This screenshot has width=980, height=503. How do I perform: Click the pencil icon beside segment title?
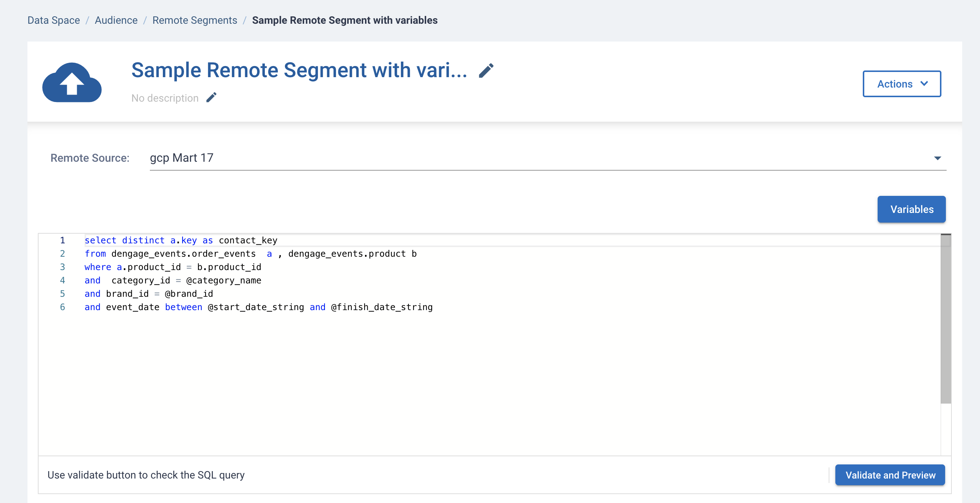coord(486,71)
